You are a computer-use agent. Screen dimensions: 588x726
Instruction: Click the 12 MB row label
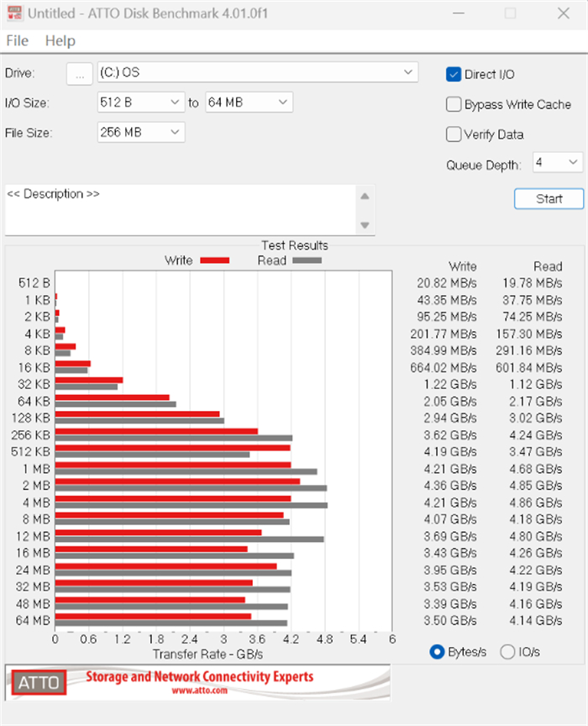click(33, 536)
